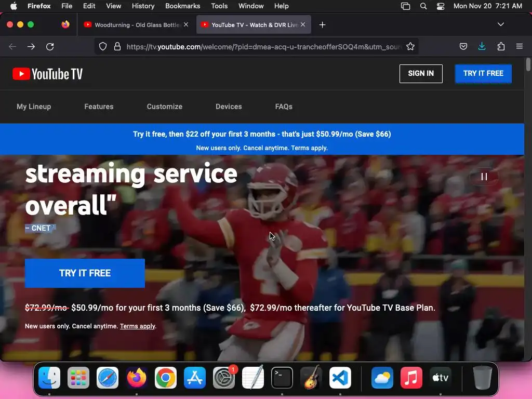532x399 pixels.
Task: Save page to Pocket
Action: pos(463,46)
